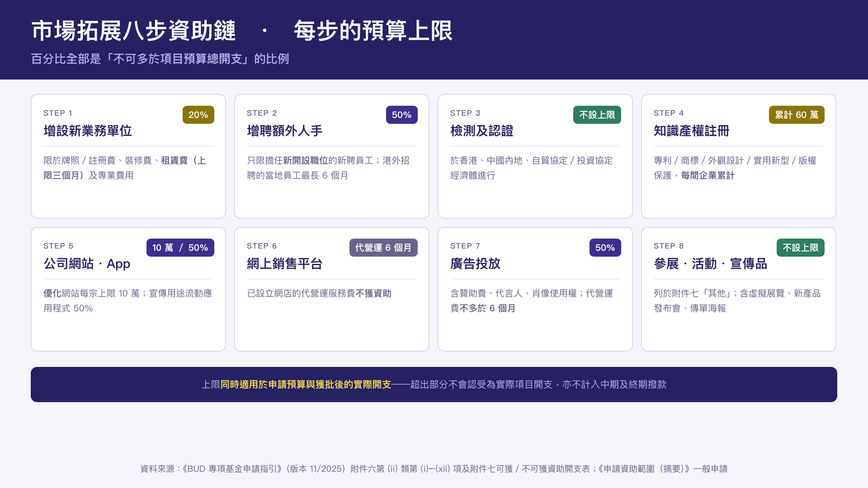
Task: Click the 資料來源 footer citation
Action: pyautogui.click(x=434, y=469)
